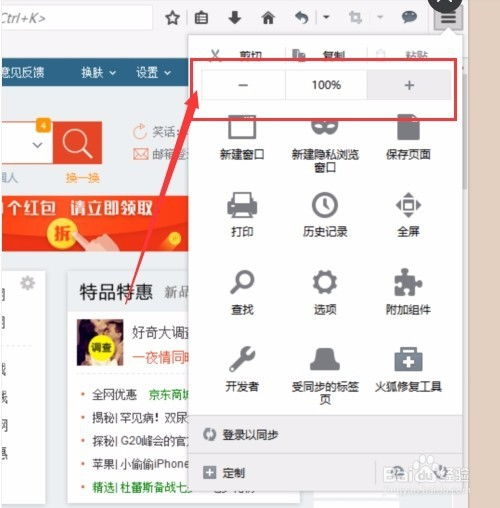Click the undo closed tab arrow icon

click(302, 18)
